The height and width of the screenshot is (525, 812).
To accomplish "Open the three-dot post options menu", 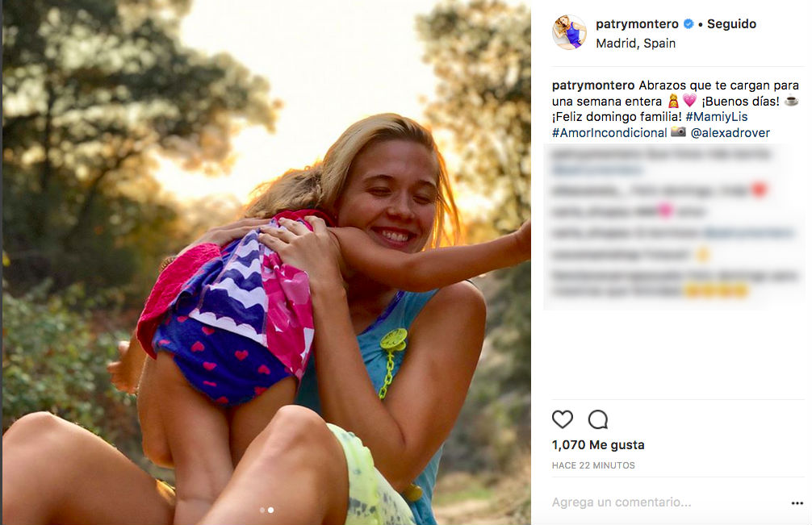I will tap(797, 502).
